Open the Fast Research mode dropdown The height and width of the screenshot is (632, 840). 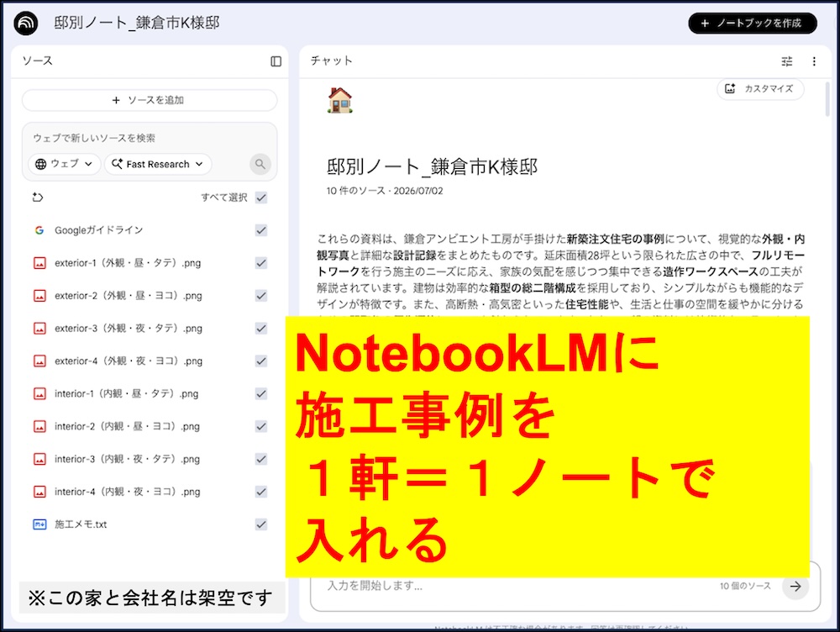tap(158, 164)
